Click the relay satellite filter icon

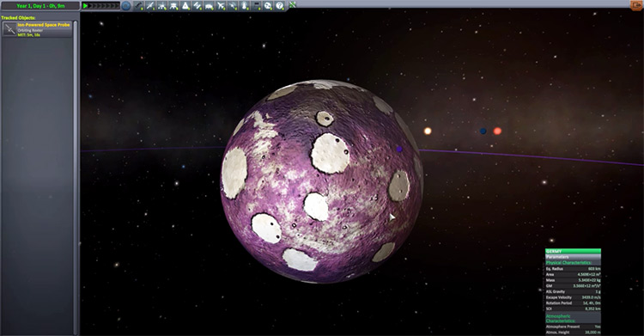pyautogui.click(x=233, y=6)
